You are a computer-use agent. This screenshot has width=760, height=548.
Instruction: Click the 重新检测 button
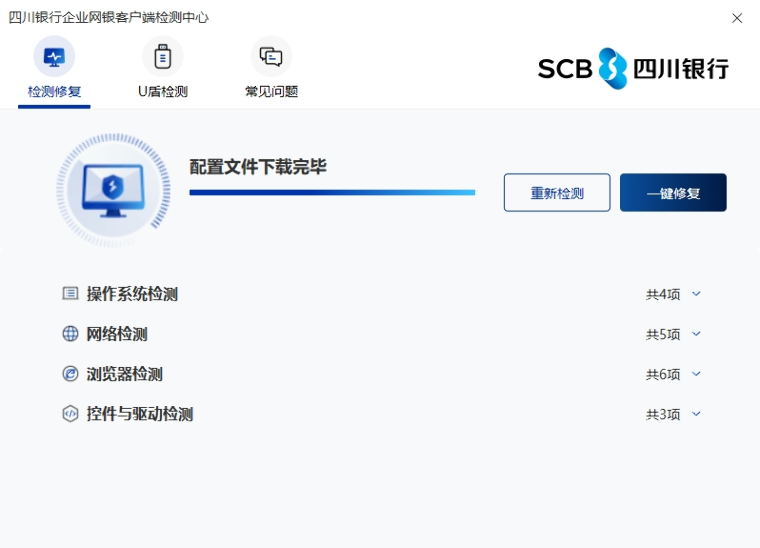pyautogui.click(x=557, y=192)
